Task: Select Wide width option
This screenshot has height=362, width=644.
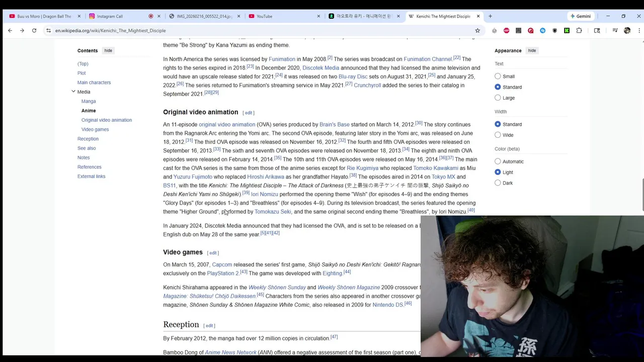Action: coord(498,135)
